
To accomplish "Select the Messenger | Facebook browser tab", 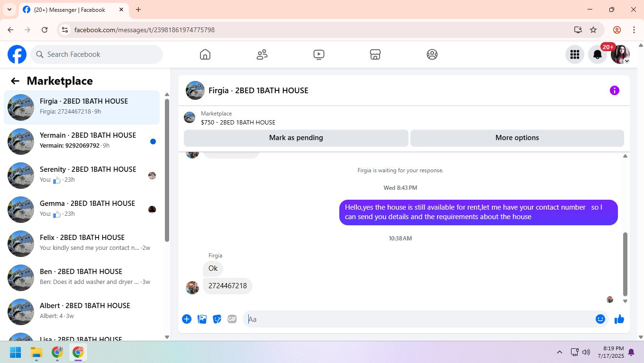I will click(74, 9).
